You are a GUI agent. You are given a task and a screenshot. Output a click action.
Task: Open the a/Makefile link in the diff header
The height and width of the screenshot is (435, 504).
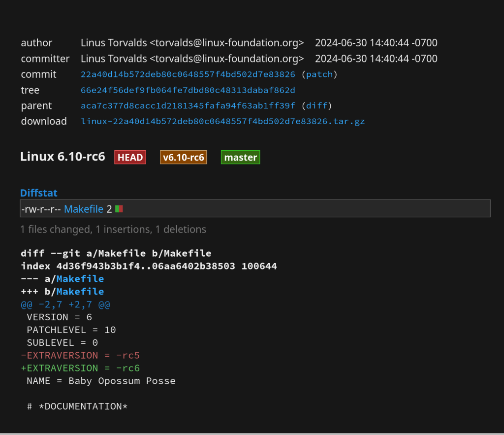coord(87,279)
